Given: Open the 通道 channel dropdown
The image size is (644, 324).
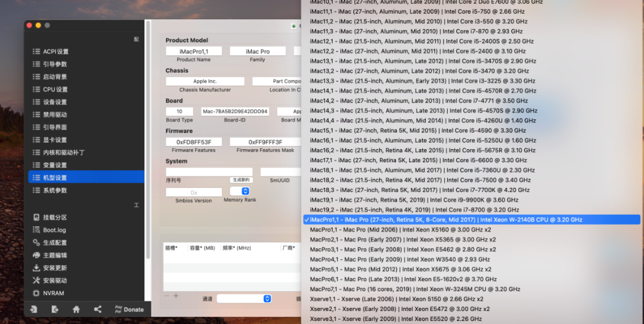Looking at the screenshot, I should [x=244, y=298].
